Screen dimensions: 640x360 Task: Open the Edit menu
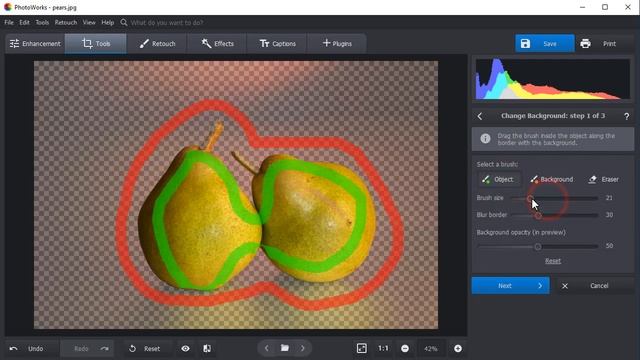(x=24, y=22)
